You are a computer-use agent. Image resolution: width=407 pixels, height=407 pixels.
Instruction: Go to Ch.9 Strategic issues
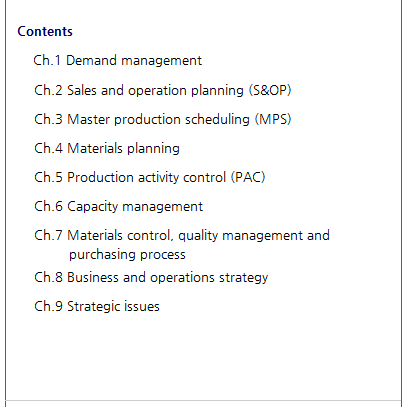97,306
